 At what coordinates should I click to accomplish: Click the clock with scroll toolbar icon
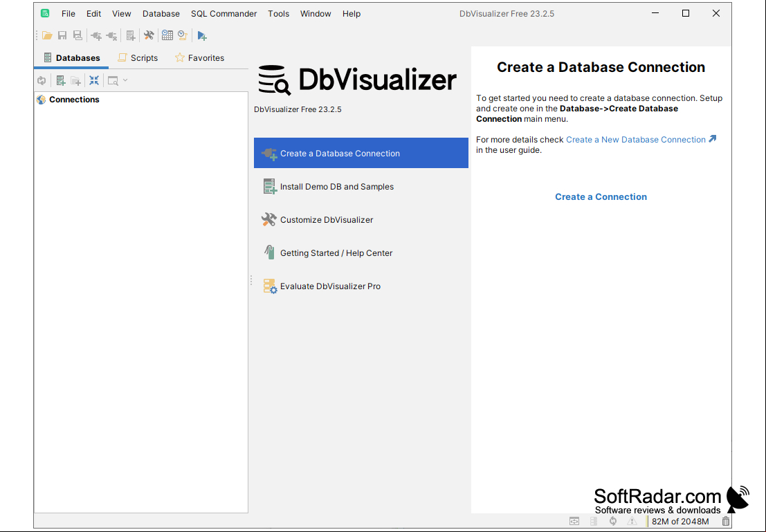click(183, 35)
